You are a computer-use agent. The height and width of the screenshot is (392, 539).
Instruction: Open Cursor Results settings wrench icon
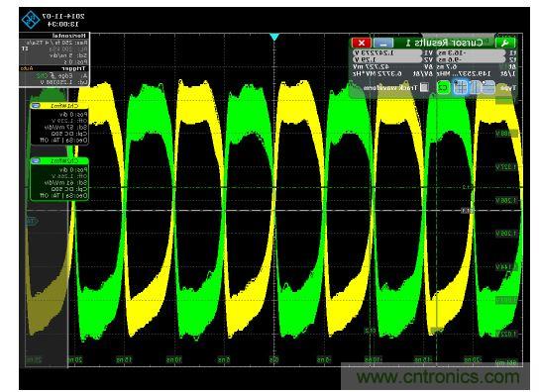(505, 43)
